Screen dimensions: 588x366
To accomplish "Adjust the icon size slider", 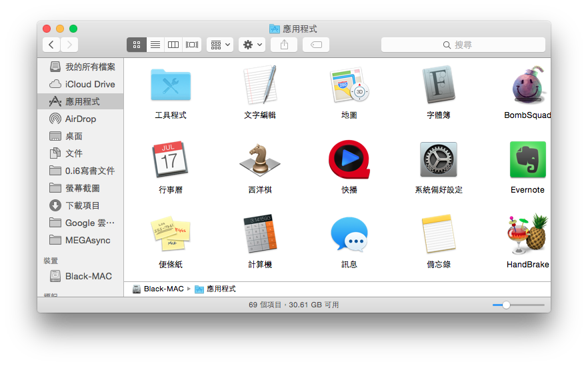I will tap(506, 305).
